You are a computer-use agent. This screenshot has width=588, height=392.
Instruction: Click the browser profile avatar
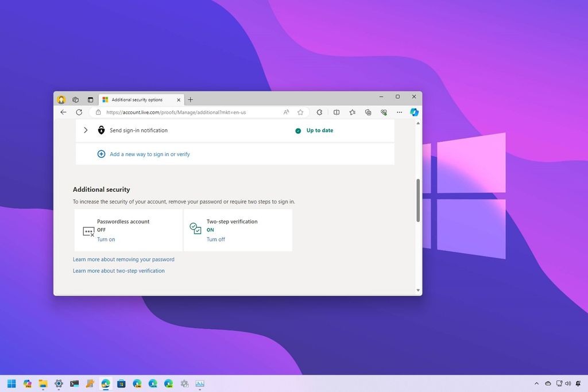(x=61, y=99)
